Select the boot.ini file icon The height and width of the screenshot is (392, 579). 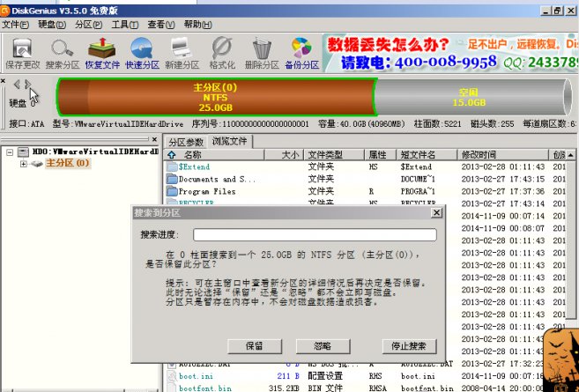point(172,376)
